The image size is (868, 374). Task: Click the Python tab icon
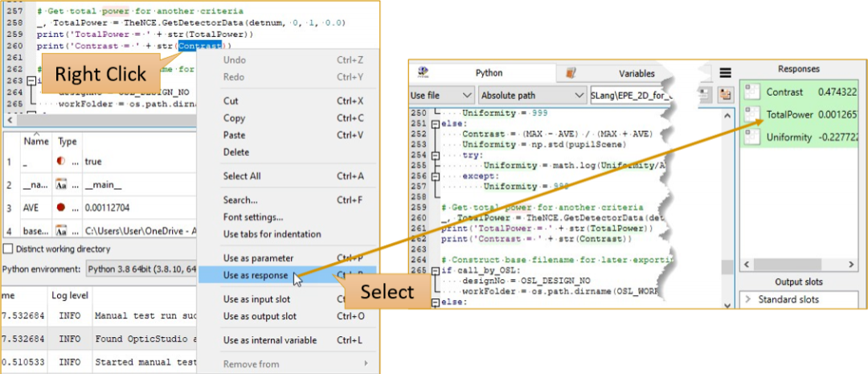click(423, 72)
